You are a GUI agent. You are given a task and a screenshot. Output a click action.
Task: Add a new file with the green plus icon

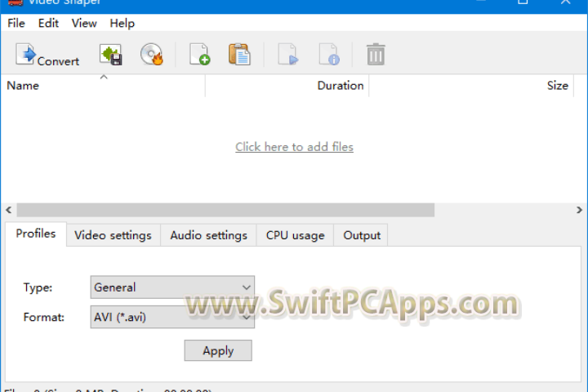pyautogui.click(x=199, y=55)
